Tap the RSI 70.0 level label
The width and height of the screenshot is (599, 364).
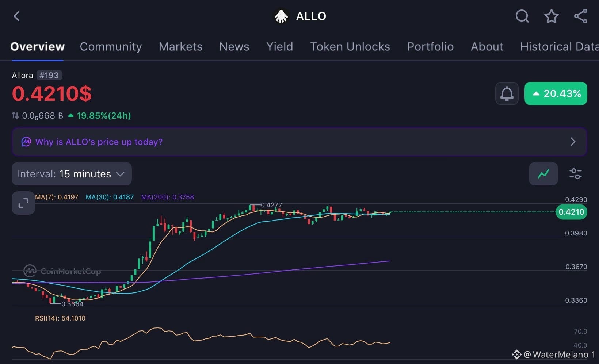[580, 332]
